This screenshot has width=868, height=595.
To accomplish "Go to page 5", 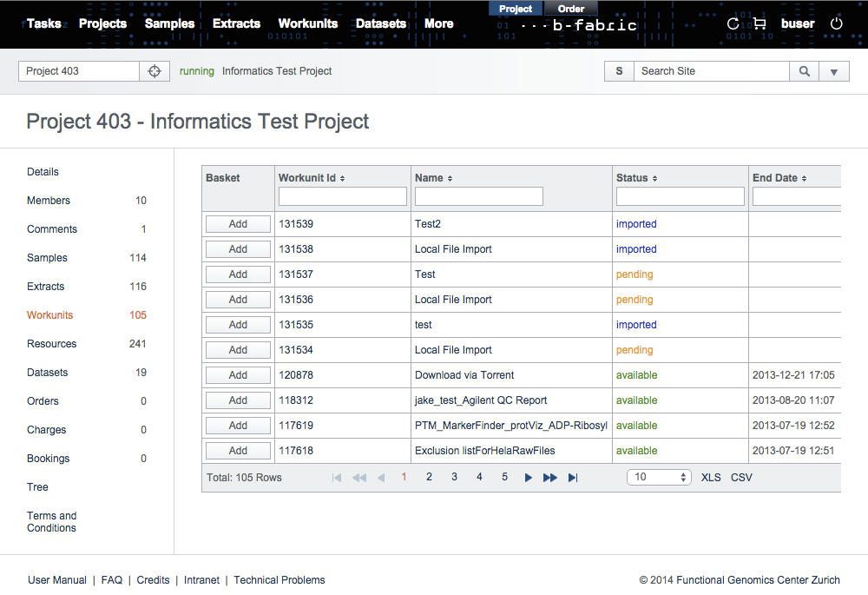I will pyautogui.click(x=505, y=477).
